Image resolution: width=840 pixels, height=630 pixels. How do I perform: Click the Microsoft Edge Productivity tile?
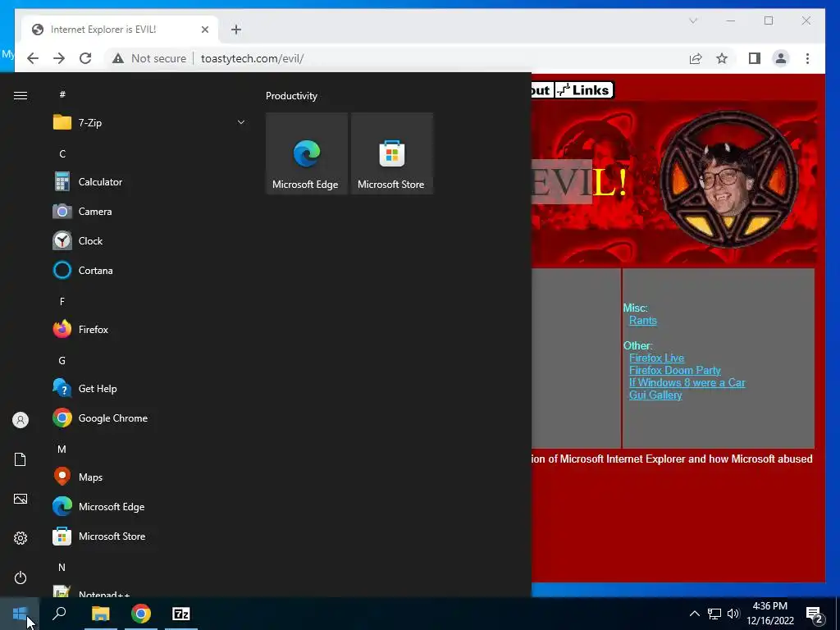[x=307, y=153]
